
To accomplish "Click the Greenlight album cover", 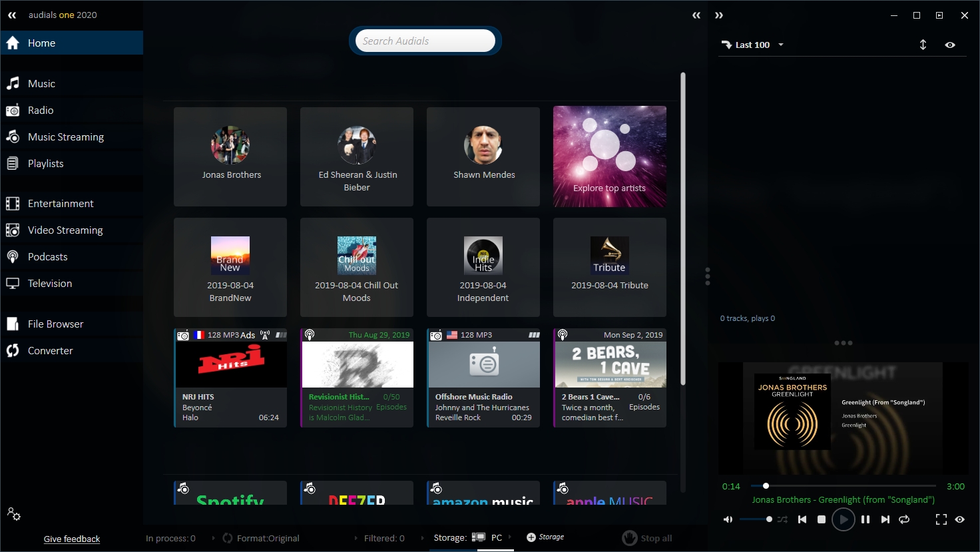I will pyautogui.click(x=792, y=412).
